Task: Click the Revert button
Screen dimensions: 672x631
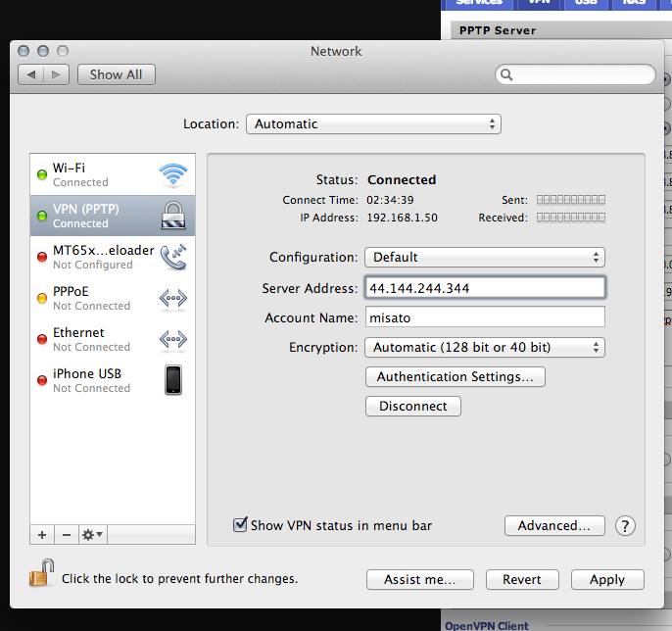Action: point(522,580)
